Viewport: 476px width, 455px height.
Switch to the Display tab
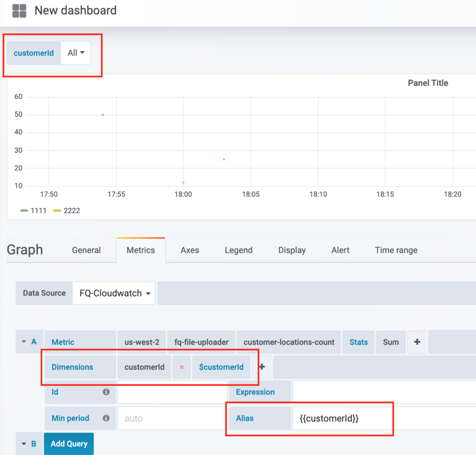pos(292,250)
